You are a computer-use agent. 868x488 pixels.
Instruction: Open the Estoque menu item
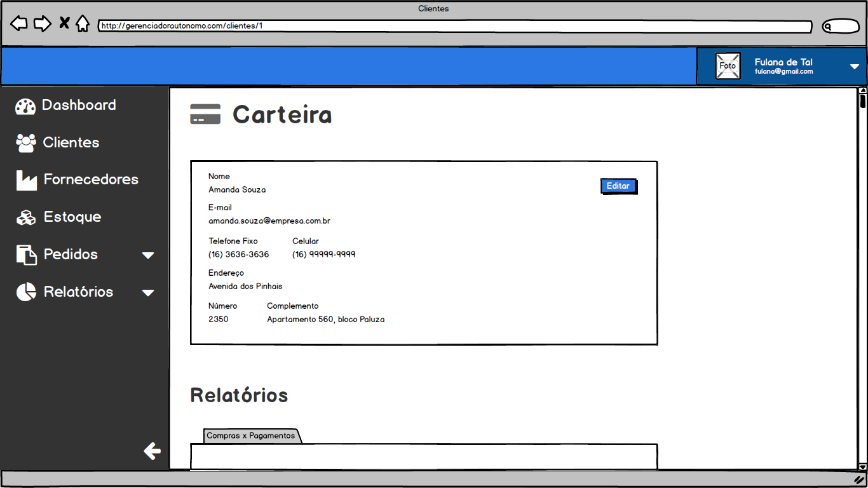(x=72, y=217)
